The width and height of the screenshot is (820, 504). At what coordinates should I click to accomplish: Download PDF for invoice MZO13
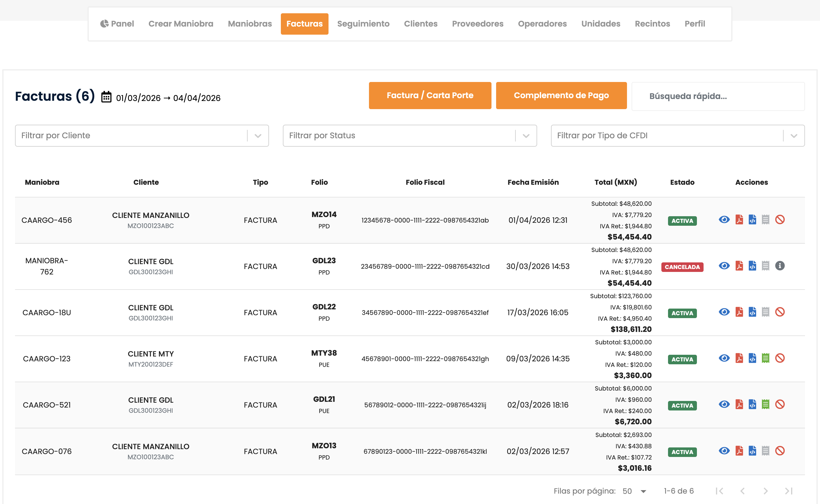coord(739,451)
